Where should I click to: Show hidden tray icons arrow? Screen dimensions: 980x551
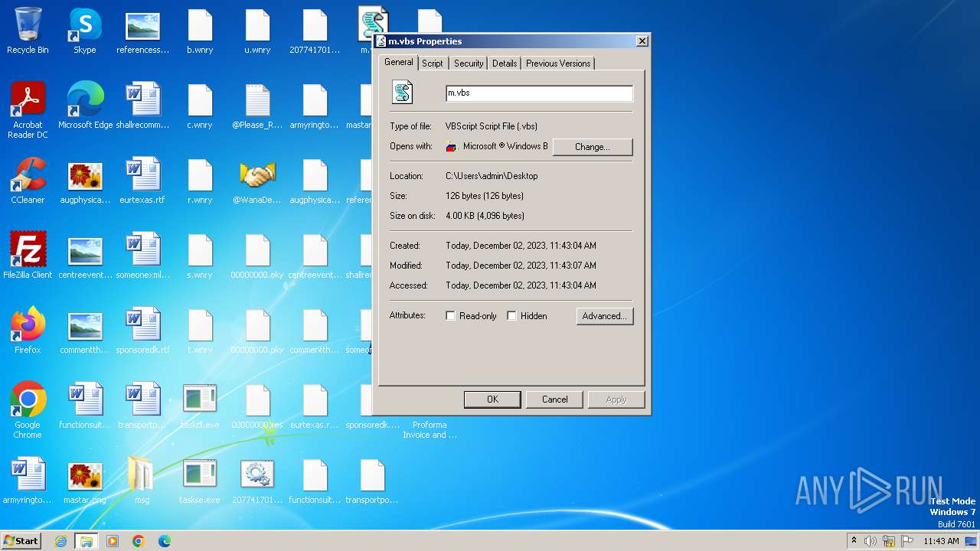pos(854,541)
